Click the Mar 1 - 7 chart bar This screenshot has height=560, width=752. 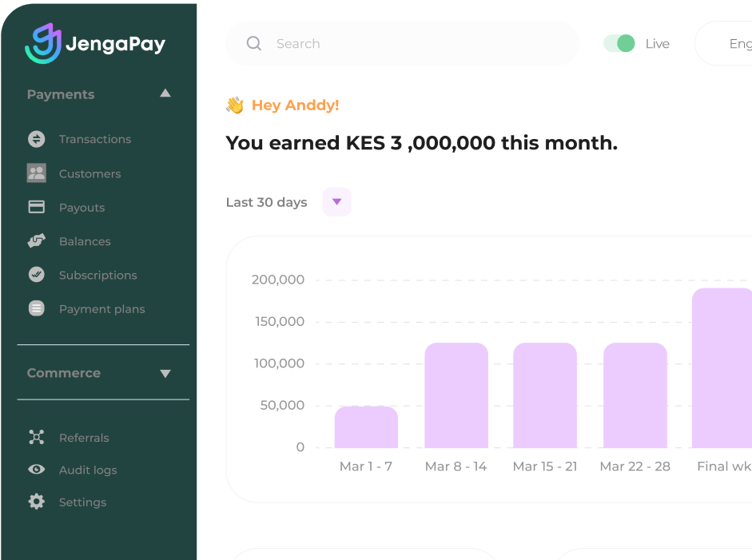pyautogui.click(x=366, y=427)
